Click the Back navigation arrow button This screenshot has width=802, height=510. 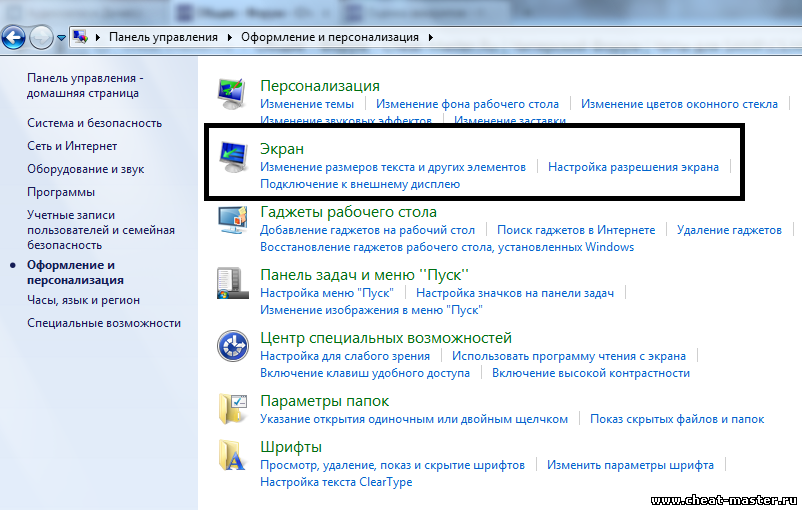pos(14,38)
